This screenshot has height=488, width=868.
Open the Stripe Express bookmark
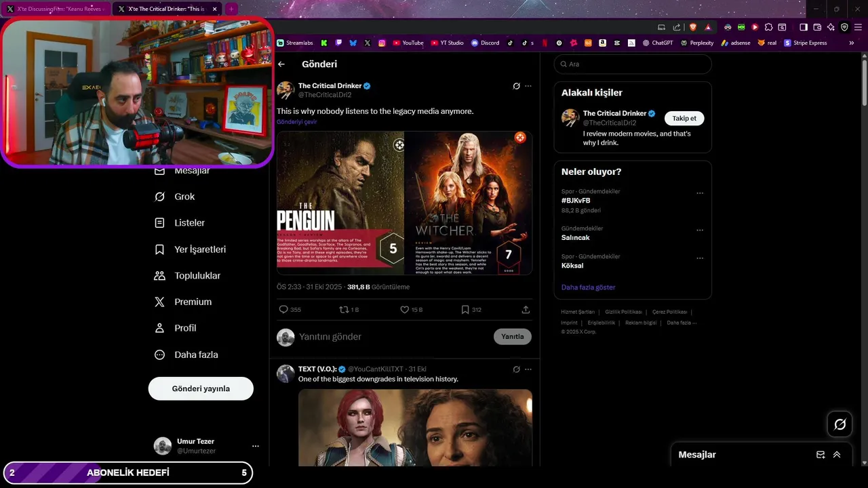[806, 43]
